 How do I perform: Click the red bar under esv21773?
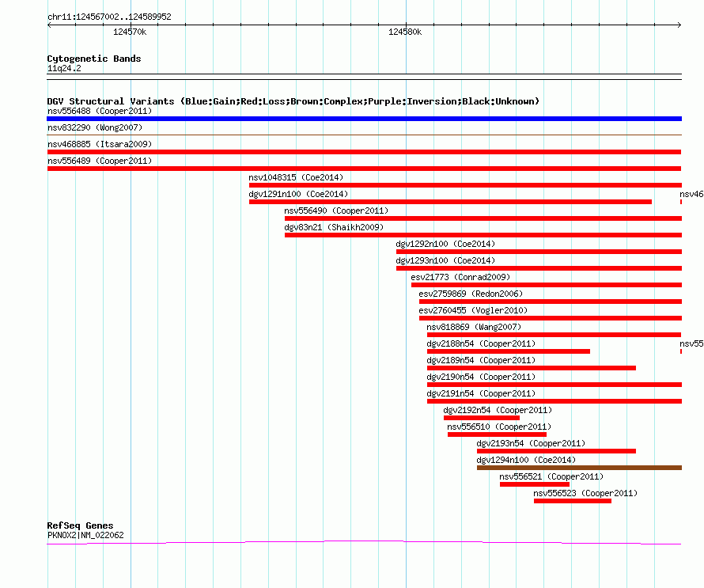click(x=547, y=285)
